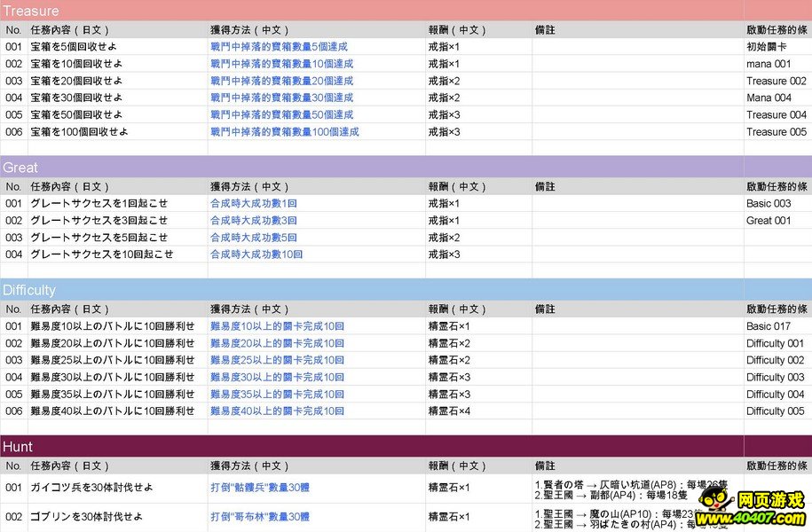Select cell グレートサクセスを1回起こせ
The image size is (812, 532).
(117, 203)
